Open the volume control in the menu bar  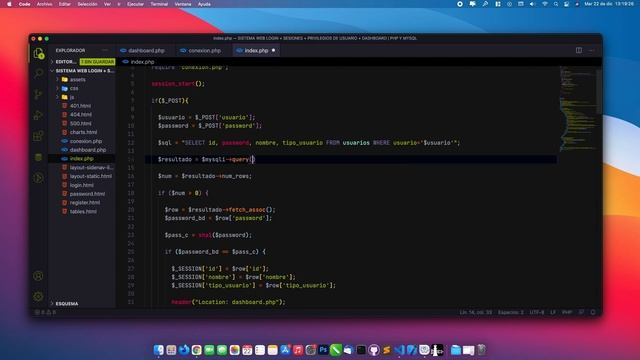pos(532,4)
